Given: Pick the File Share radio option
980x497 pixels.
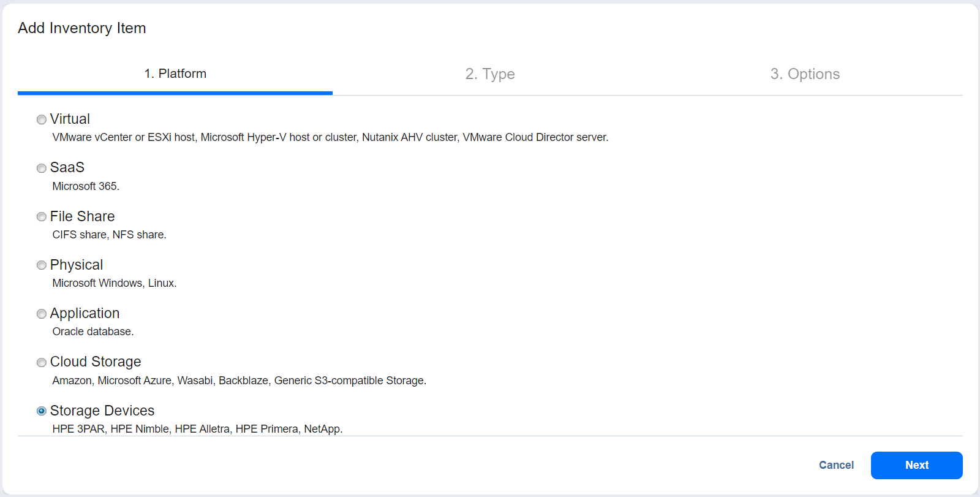Looking at the screenshot, I should pos(42,217).
